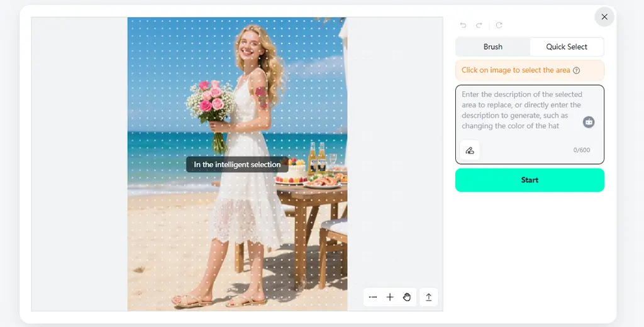Screen dimensions: 644x327
Task: Switch to the Brush tab
Action: 493,47
